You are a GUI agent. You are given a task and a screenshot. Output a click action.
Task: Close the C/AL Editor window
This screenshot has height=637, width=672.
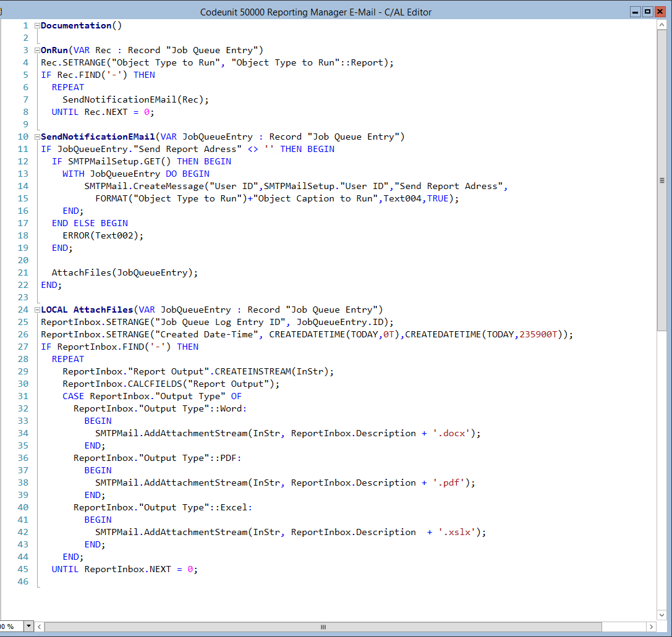click(x=661, y=11)
